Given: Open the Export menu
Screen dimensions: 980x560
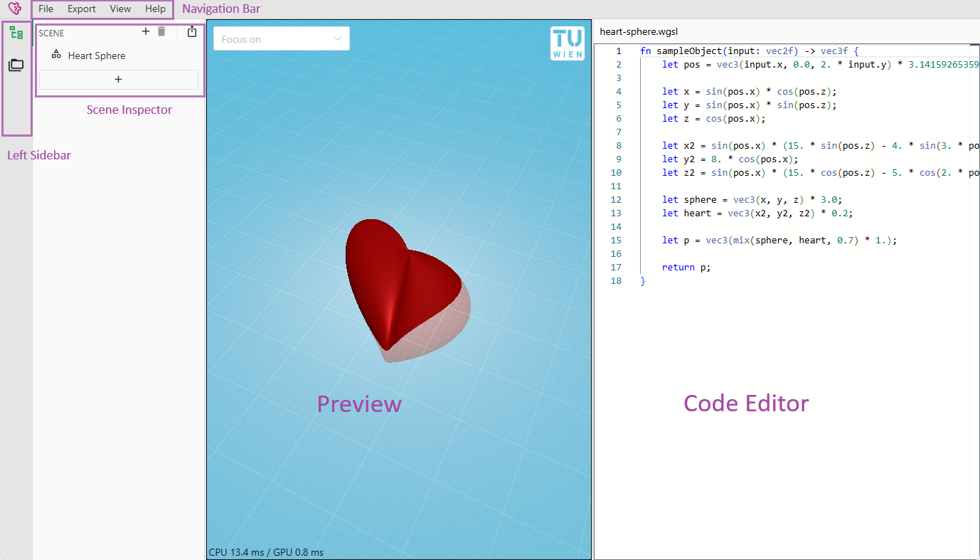Looking at the screenshot, I should [x=82, y=9].
